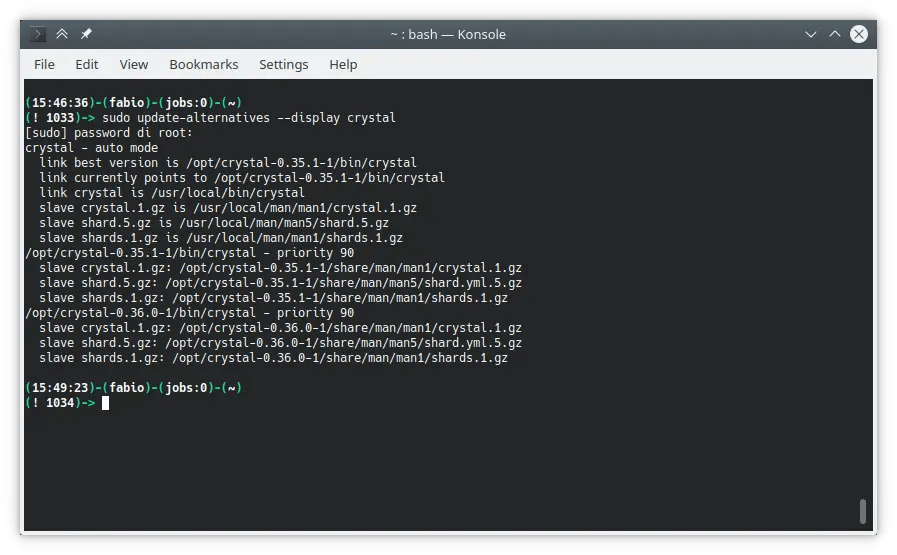Click the terminal scrollbar handle
Viewport: 897px width, 555px height.
click(863, 511)
